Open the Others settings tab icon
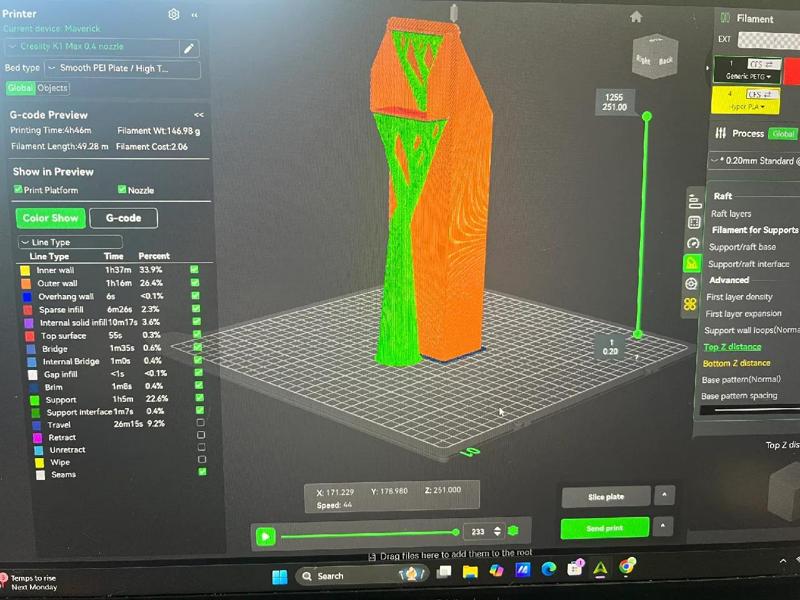This screenshot has height=600, width=800. [691, 284]
